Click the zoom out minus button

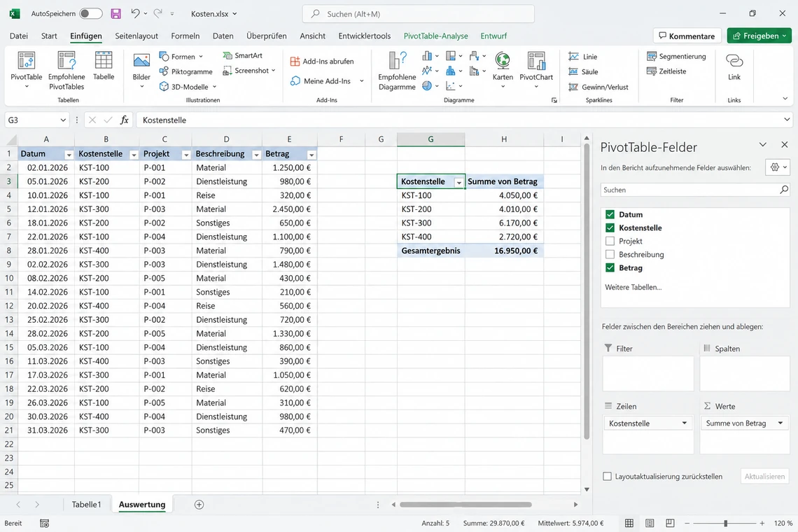[687, 524]
